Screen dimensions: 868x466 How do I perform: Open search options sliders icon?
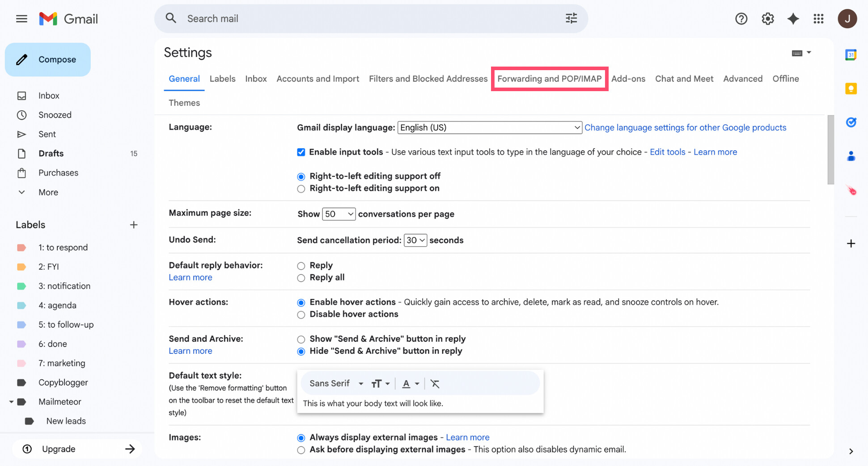(571, 18)
